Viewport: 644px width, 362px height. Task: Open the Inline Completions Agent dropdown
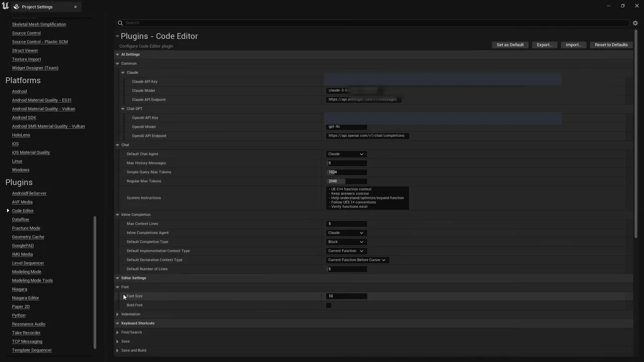346,233
